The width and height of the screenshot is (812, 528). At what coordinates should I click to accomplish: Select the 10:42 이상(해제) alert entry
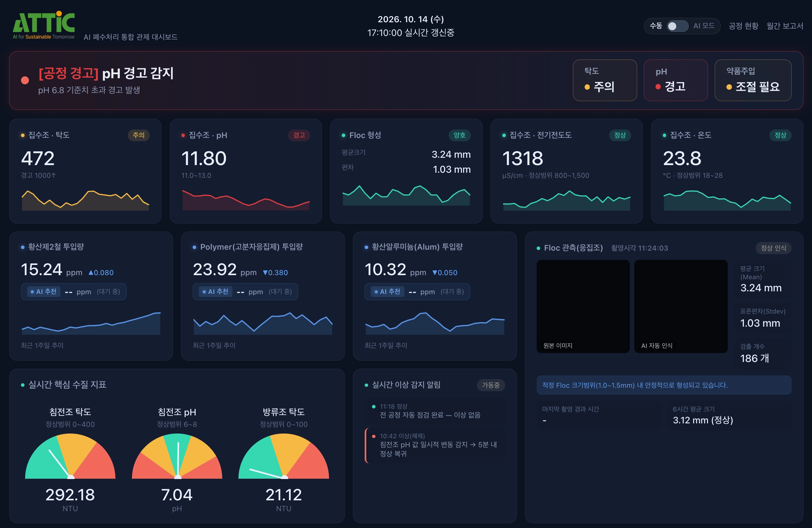coord(435,445)
